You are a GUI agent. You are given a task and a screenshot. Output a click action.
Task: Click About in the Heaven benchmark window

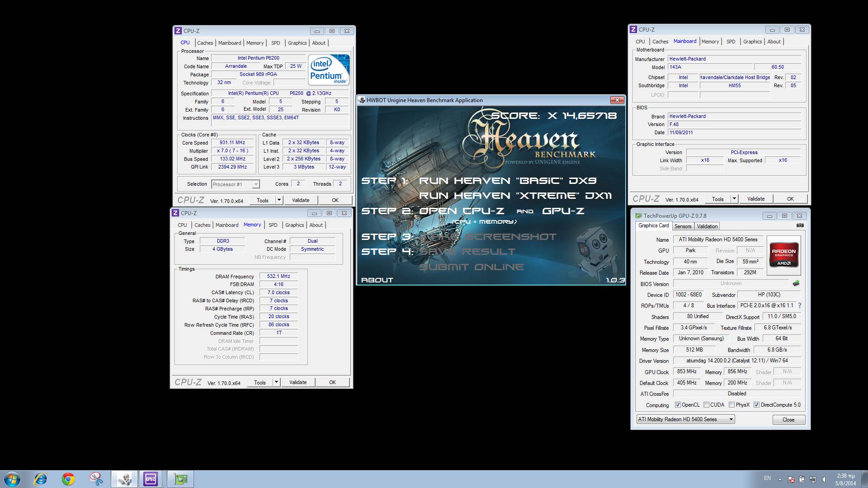pyautogui.click(x=377, y=280)
